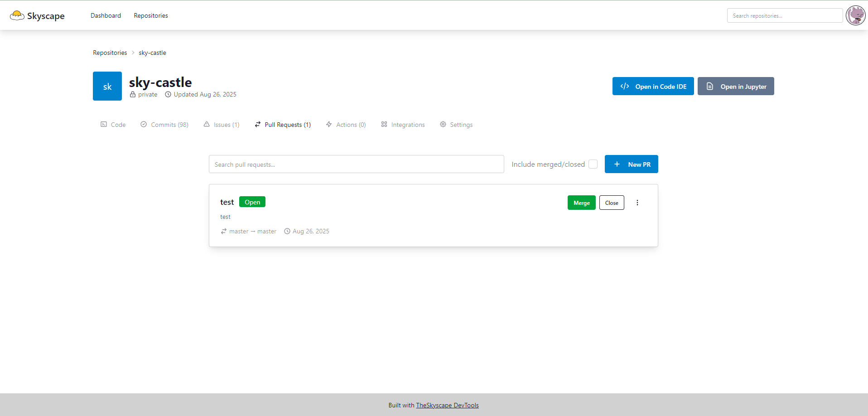Click the Integrations grid icon
Image resolution: width=868 pixels, height=416 pixels.
pyautogui.click(x=384, y=124)
